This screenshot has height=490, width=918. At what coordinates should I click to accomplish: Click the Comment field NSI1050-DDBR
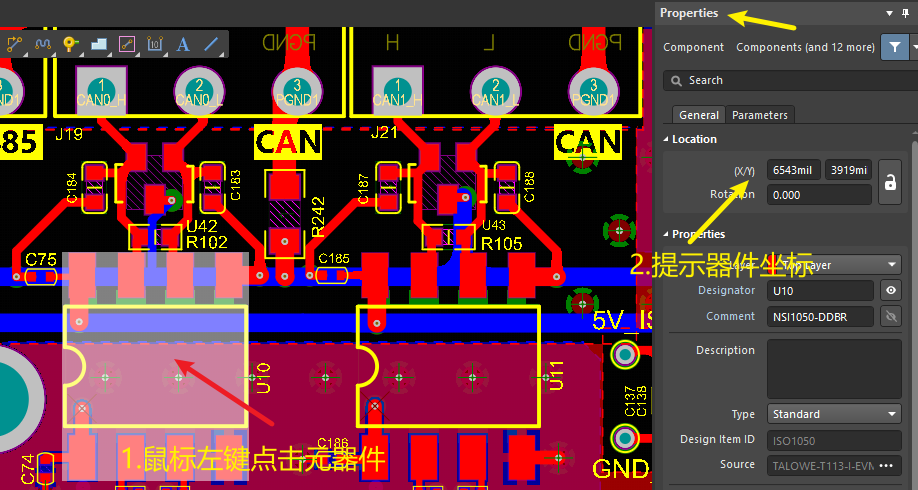[820, 317]
